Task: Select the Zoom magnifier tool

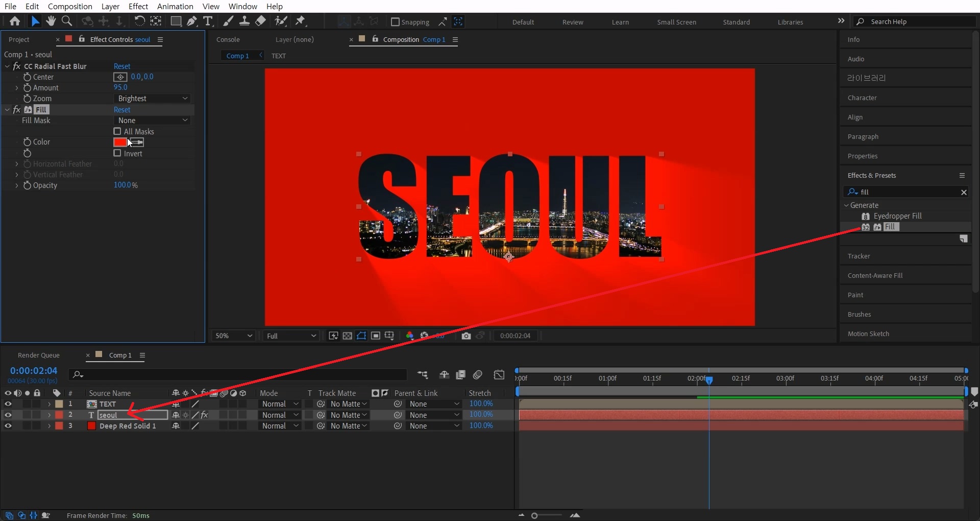Action: [67, 21]
